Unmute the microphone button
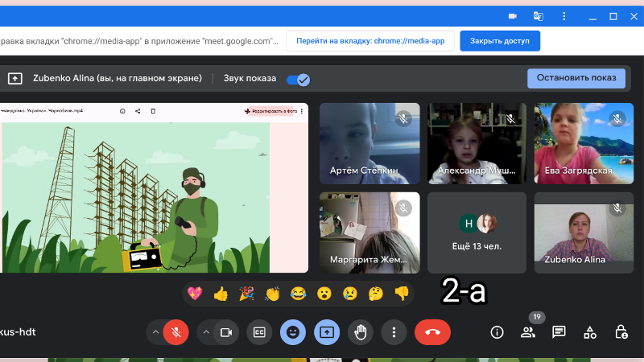This screenshot has height=362, width=644. pos(175,332)
